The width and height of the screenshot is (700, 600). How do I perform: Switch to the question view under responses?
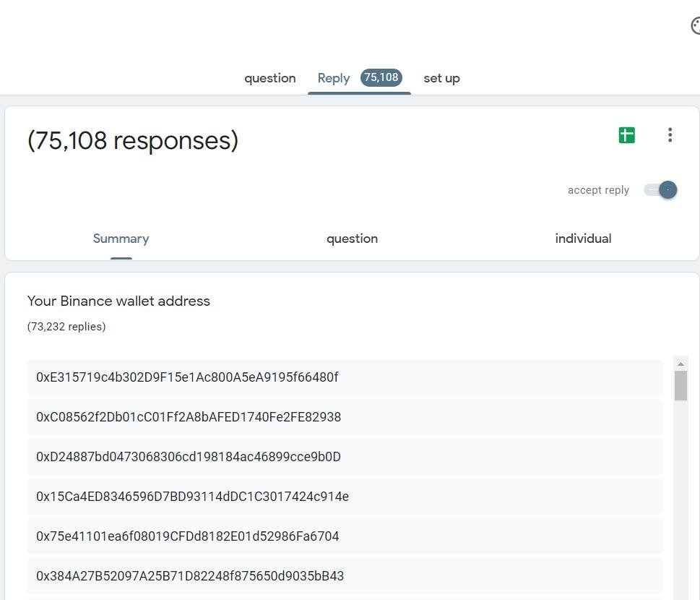click(x=353, y=239)
